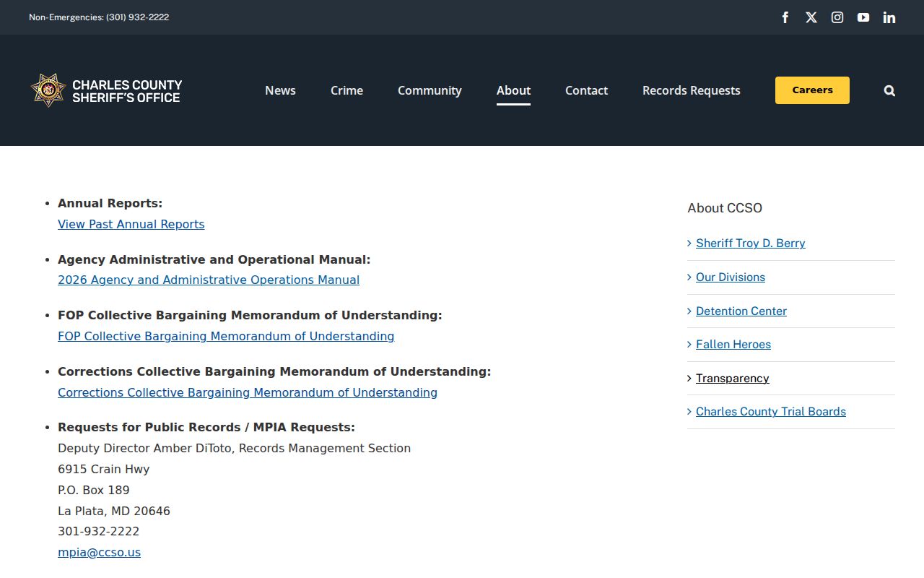Click the Non-Emergencies phone number text
Screen dimensions: 924x578
click(x=99, y=17)
